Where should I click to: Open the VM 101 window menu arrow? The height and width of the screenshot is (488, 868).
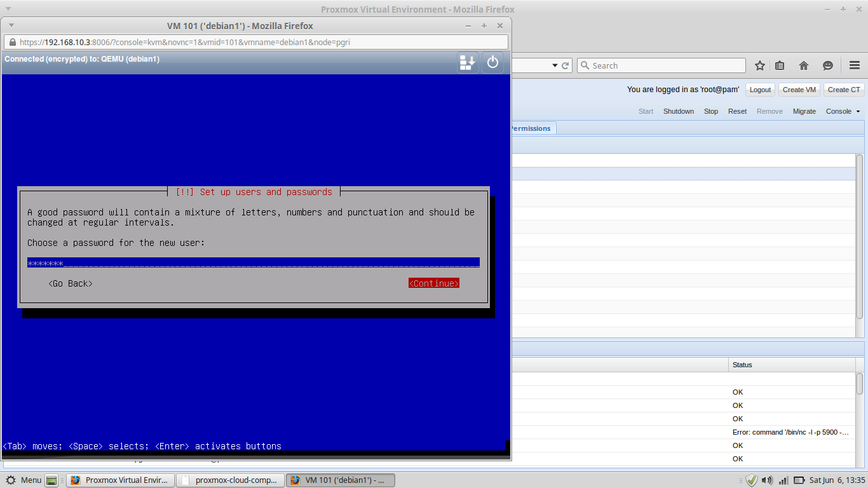11,25
